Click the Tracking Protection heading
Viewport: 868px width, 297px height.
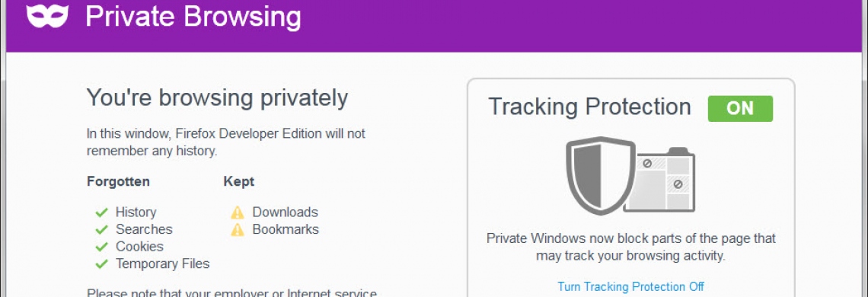(589, 107)
